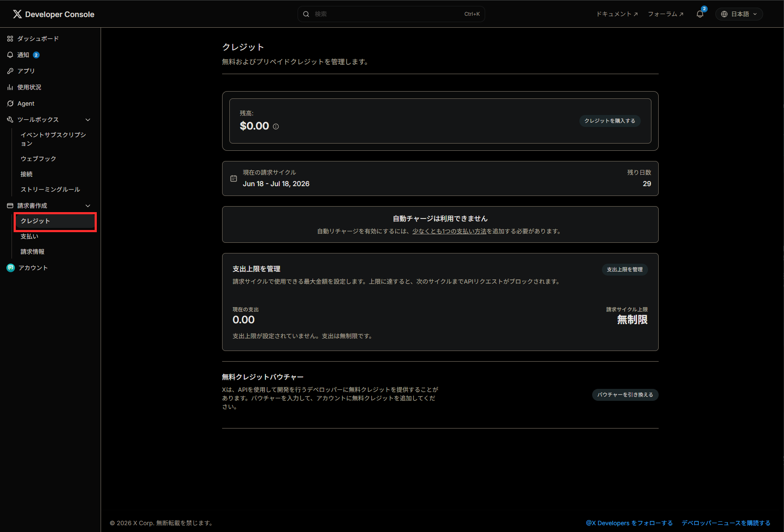Viewport: 784px width, 532px height.
Task: Click the 使用状況 bar chart icon
Action: click(10, 87)
